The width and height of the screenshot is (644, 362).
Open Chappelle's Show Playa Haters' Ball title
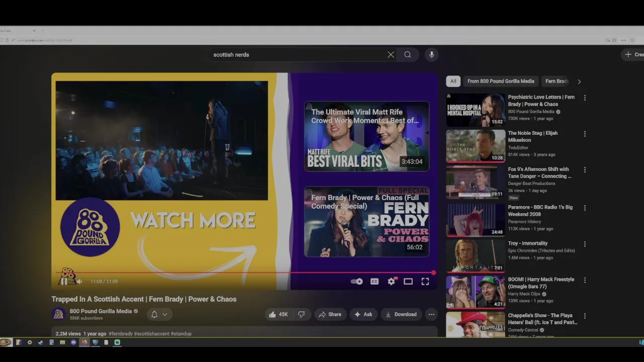[x=543, y=319]
